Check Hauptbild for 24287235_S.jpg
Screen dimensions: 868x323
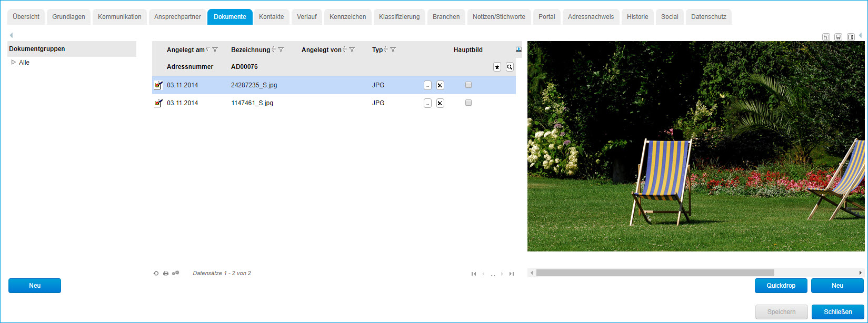(468, 85)
